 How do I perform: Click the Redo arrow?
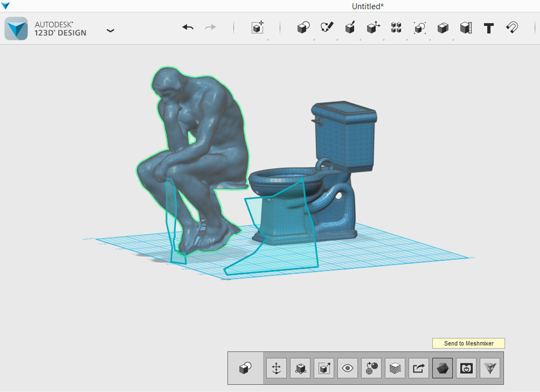pos(210,28)
